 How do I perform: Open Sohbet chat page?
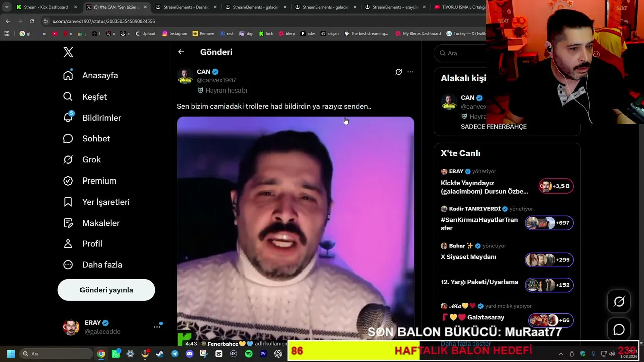click(87, 138)
